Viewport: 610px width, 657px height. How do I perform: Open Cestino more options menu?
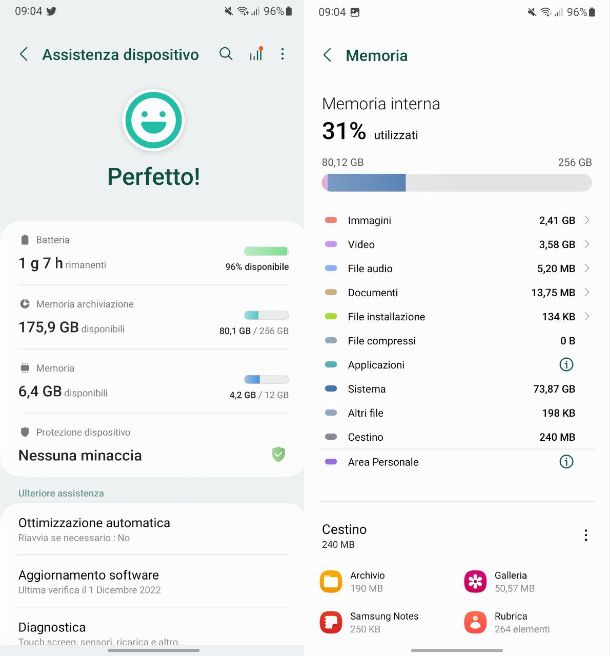coord(586,535)
